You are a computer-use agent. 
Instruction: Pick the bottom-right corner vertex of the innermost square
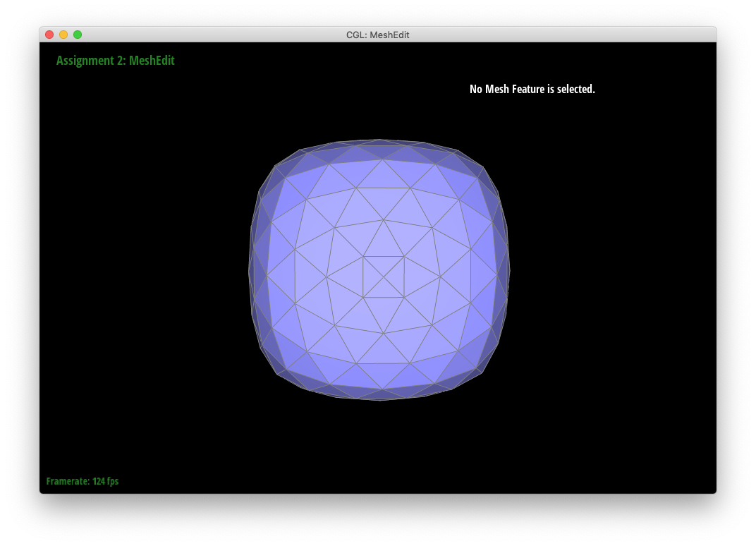[x=404, y=298]
